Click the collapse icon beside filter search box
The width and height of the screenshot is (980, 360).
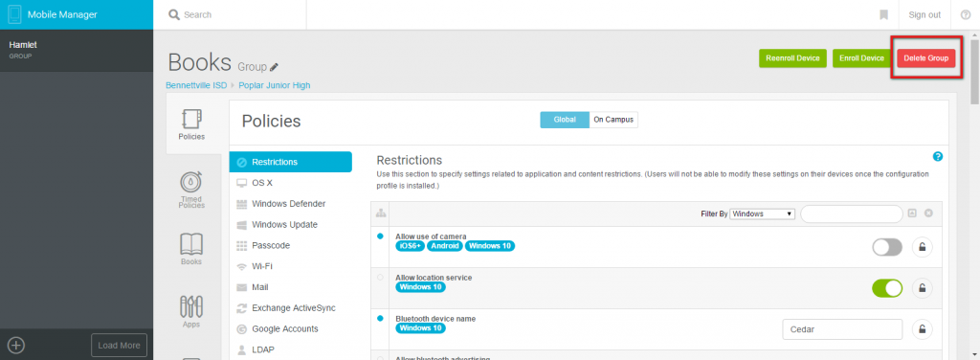[x=912, y=214]
